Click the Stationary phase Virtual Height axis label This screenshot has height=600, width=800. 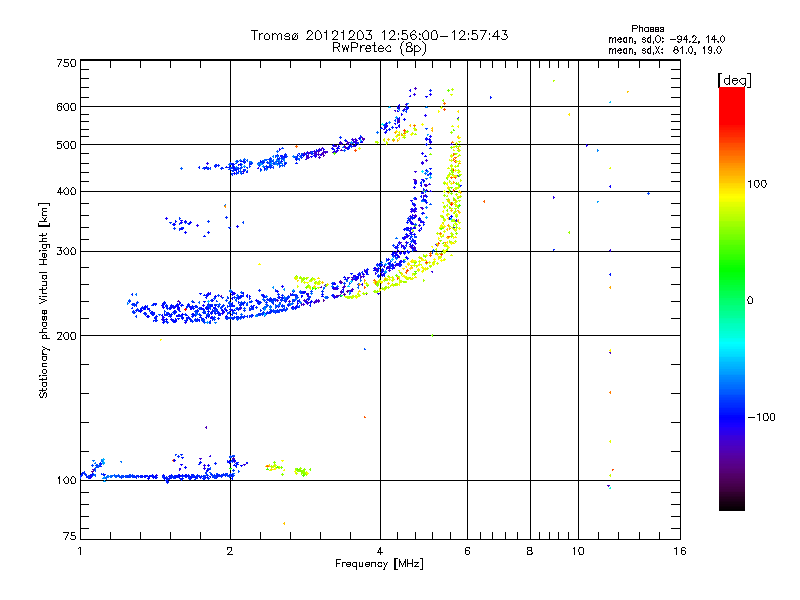coord(44,300)
